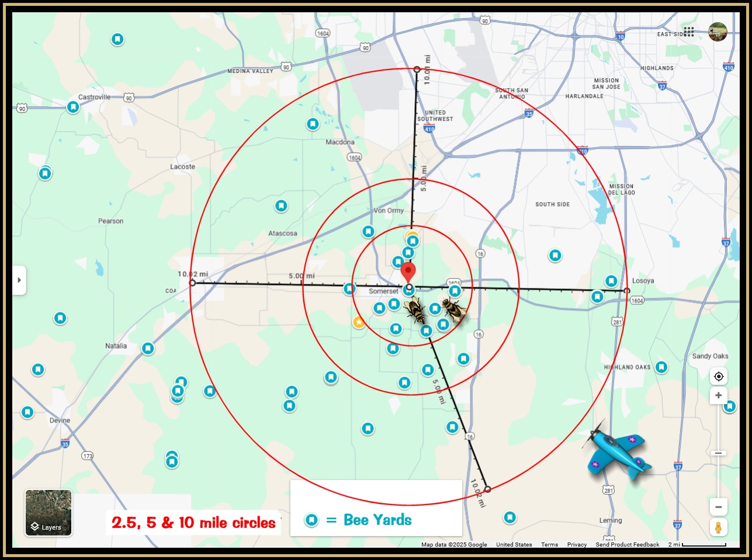This screenshot has width=752, height=560.
Task: Click the west 10 mile measurement endpoint
Action: [192, 283]
